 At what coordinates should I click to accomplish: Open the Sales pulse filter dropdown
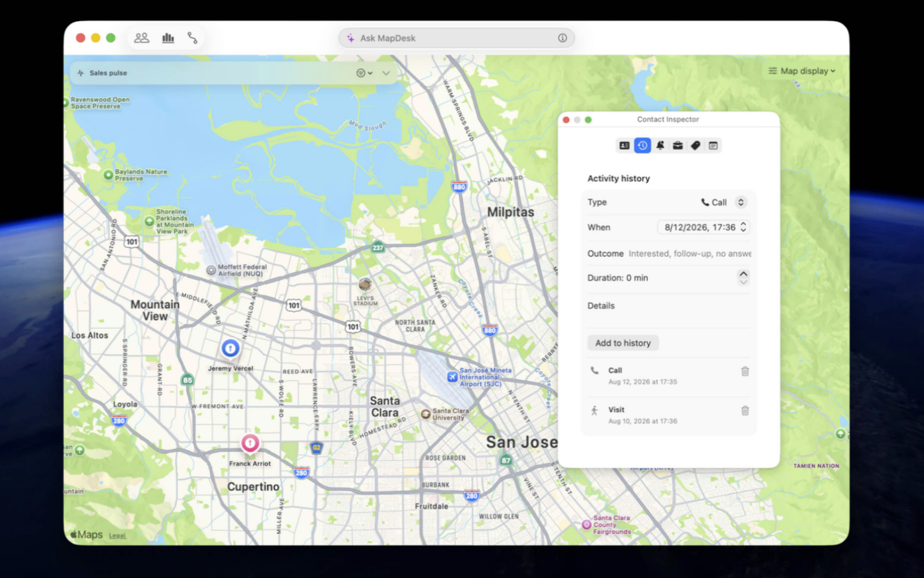click(364, 73)
